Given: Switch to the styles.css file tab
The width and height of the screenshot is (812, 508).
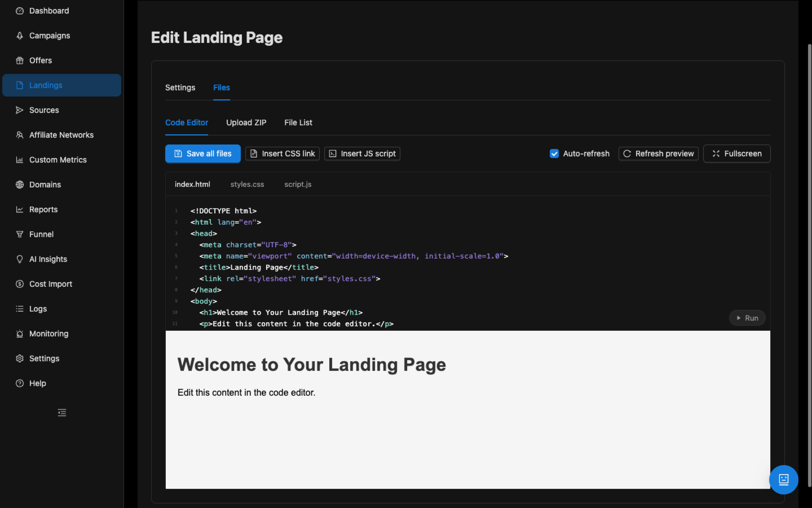Looking at the screenshot, I should click(247, 185).
